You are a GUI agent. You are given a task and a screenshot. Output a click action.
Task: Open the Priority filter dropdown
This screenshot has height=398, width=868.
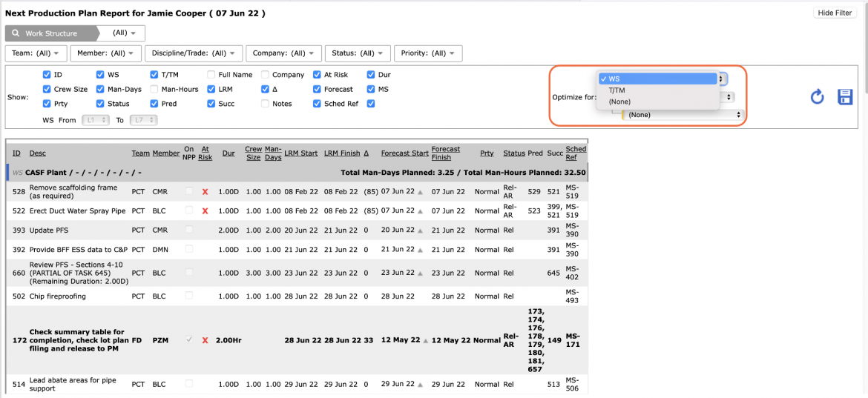pyautogui.click(x=429, y=53)
